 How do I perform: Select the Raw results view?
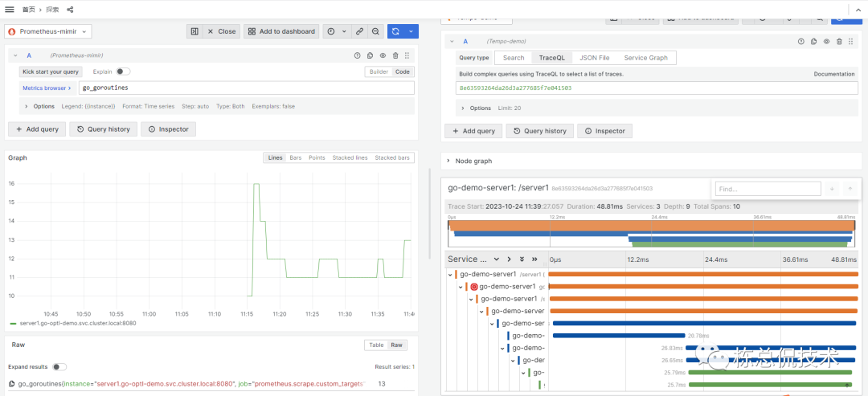[397, 345]
